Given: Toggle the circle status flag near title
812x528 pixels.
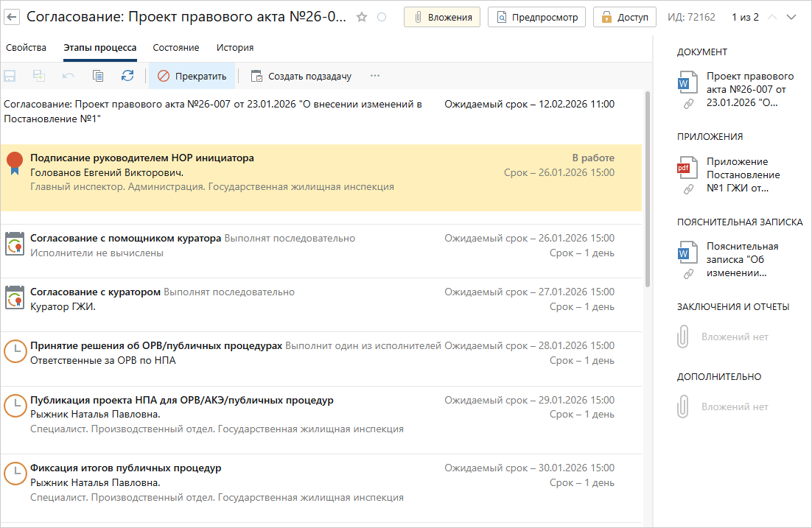Looking at the screenshot, I should point(382,17).
